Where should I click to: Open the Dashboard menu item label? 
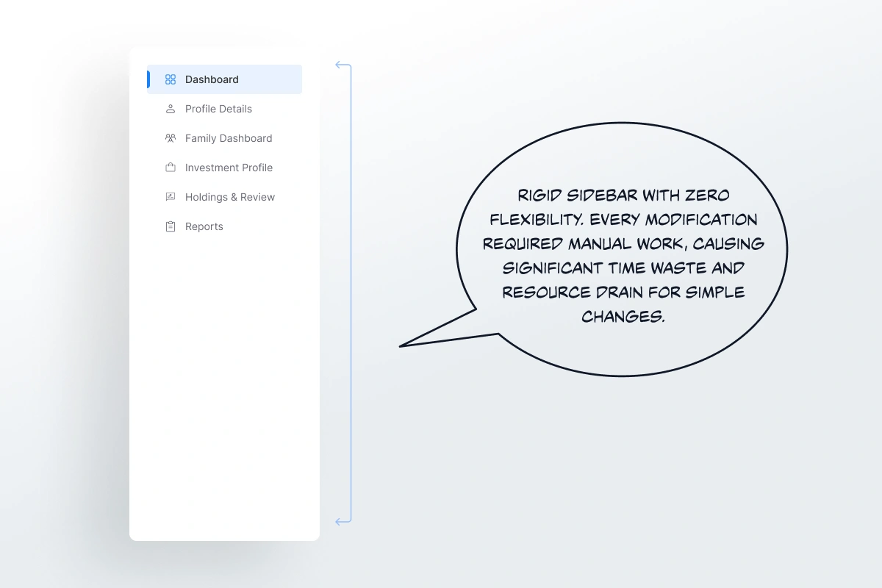[212, 79]
